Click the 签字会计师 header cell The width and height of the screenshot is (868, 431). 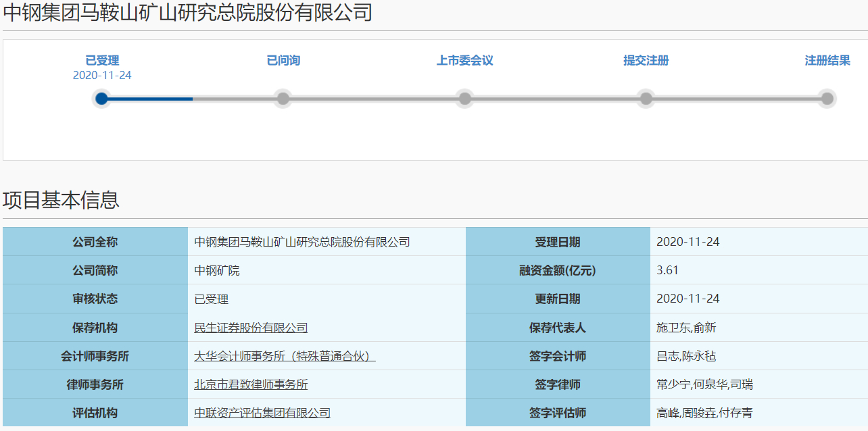pos(558,356)
